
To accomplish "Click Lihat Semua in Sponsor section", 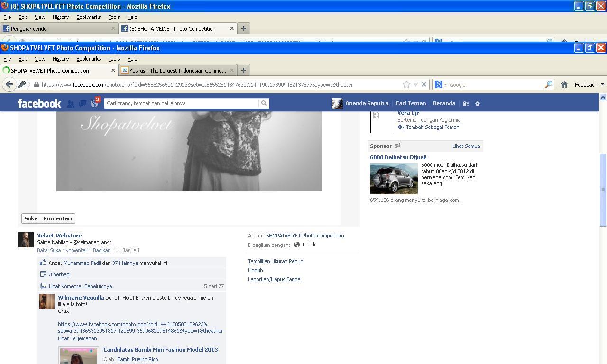I will 466,146.
